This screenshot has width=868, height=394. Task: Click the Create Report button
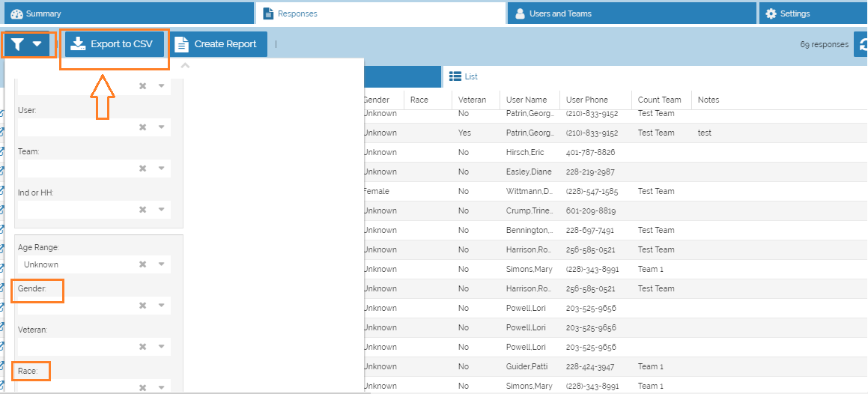[216, 44]
